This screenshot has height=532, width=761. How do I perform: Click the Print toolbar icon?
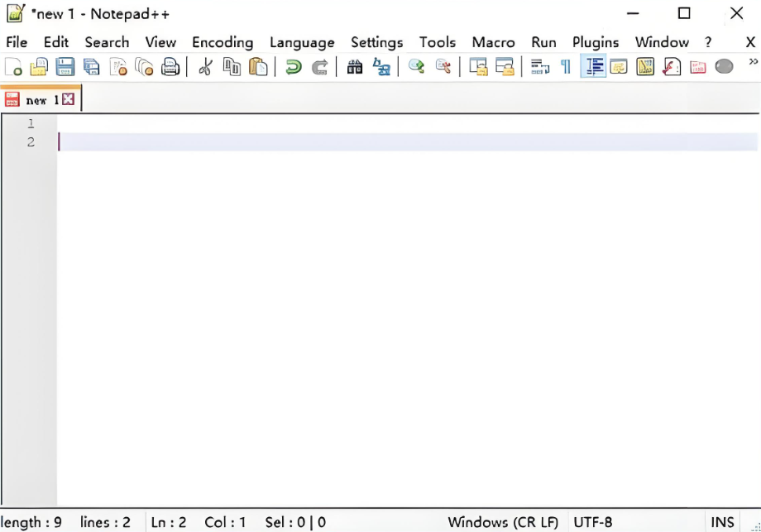click(170, 67)
